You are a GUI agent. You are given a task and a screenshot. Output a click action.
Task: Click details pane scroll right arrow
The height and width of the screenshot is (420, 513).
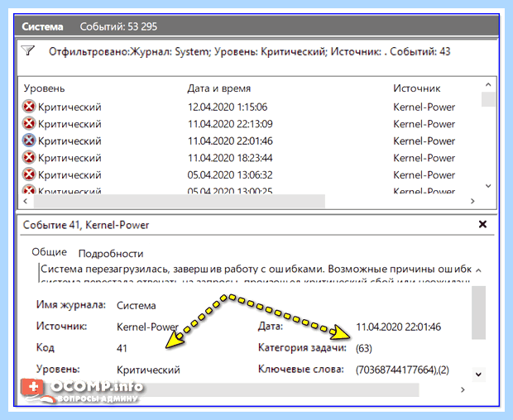pyautogui.click(x=463, y=389)
